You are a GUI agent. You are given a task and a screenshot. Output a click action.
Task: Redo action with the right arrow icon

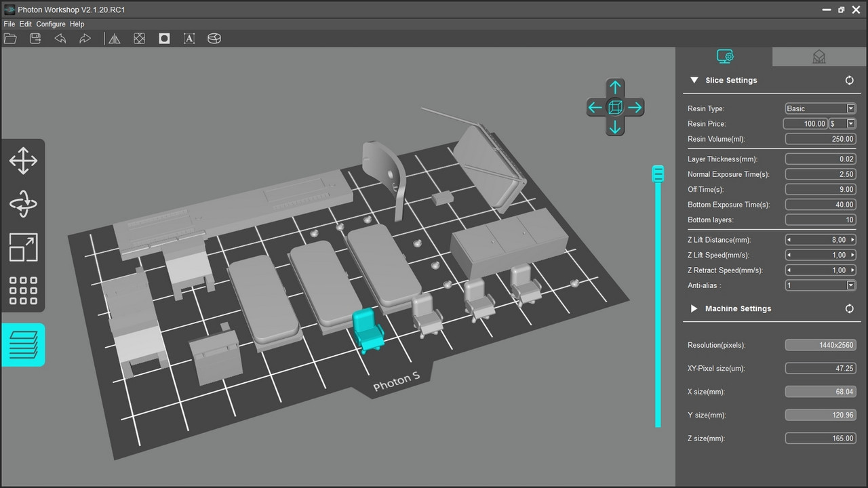[x=85, y=39]
